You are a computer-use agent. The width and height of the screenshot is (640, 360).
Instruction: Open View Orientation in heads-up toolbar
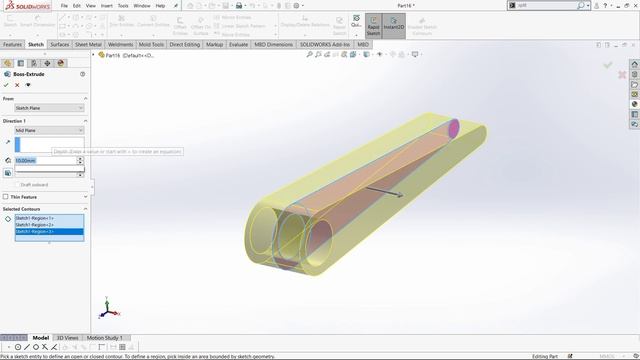(353, 54)
